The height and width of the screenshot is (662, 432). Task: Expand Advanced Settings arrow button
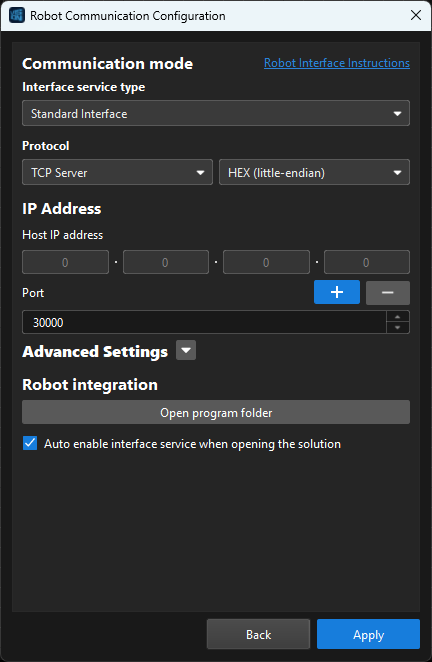pyautogui.click(x=186, y=350)
